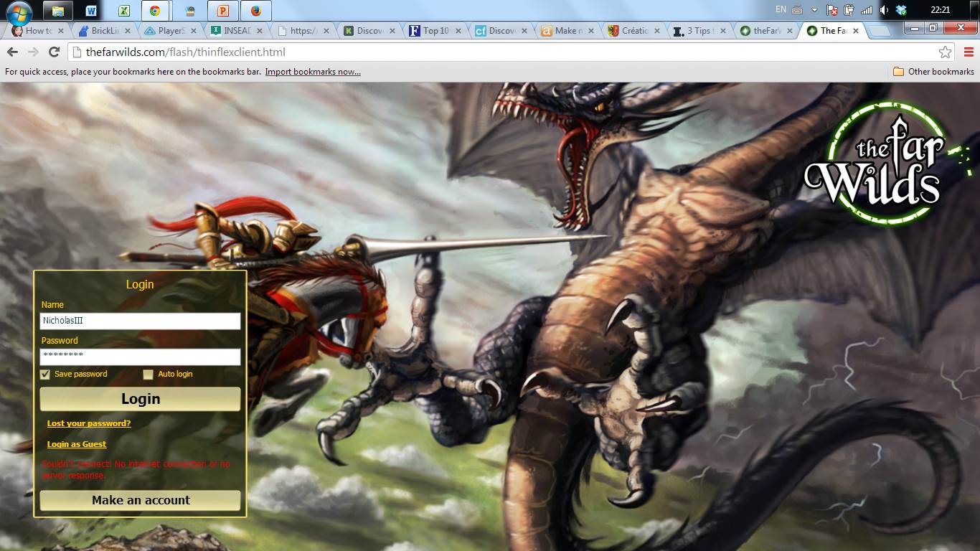Show hidden system tray icons arrow
980x551 pixels.
[814, 10]
